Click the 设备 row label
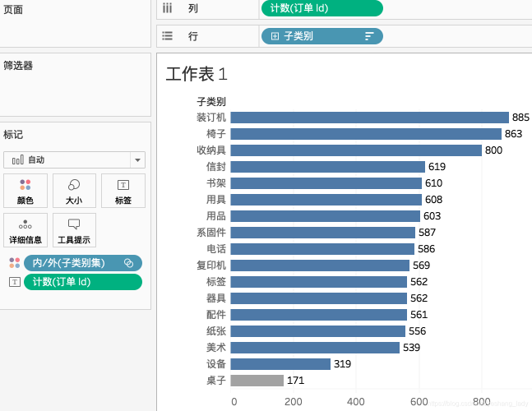532x411 pixels. pyautogui.click(x=216, y=364)
